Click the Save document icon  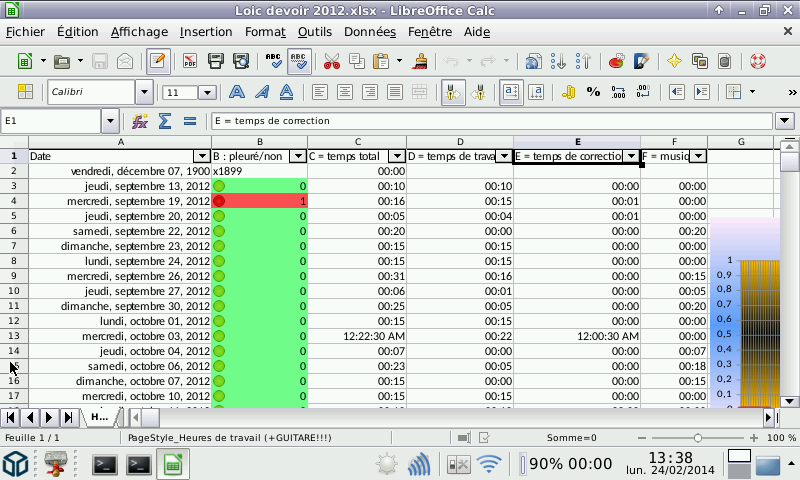pyautogui.click(x=100, y=62)
